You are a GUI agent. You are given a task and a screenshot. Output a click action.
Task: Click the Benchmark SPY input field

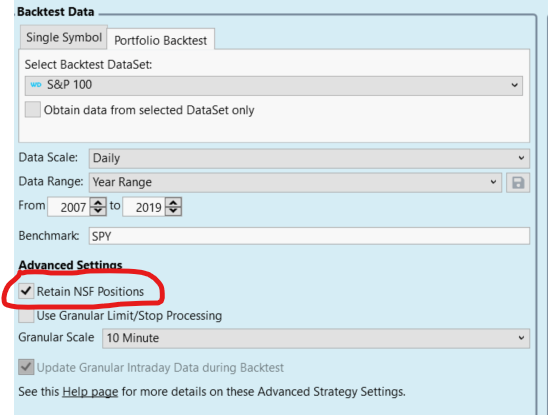[309, 236]
